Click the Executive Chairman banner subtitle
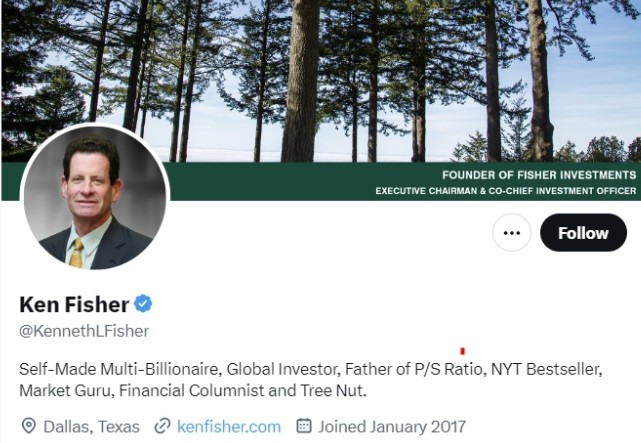Image resolution: width=641 pixels, height=443 pixels. pos(505,190)
